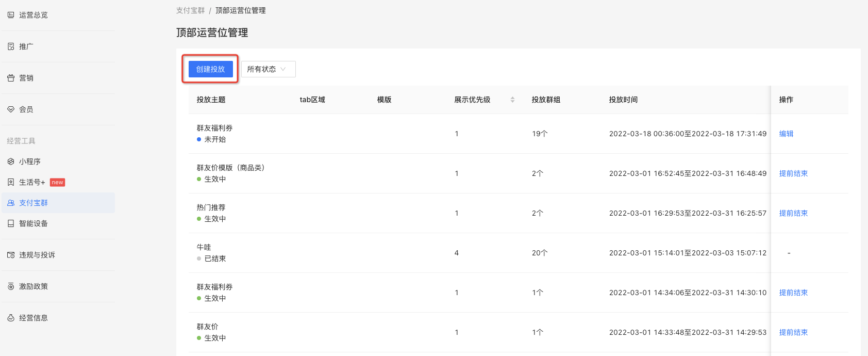The image size is (868, 356).
Task: Click 顶部运营位管理 in the breadcrumb
Action: tap(240, 10)
